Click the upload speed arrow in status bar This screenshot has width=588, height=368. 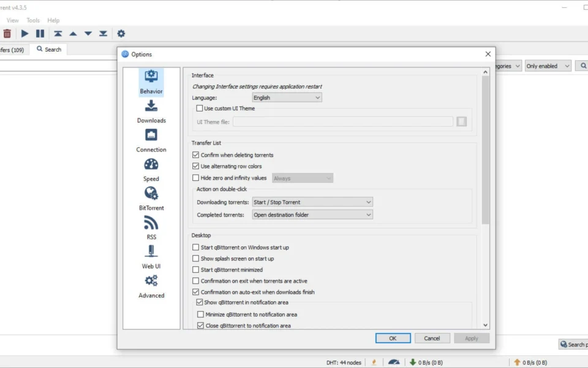point(517,362)
